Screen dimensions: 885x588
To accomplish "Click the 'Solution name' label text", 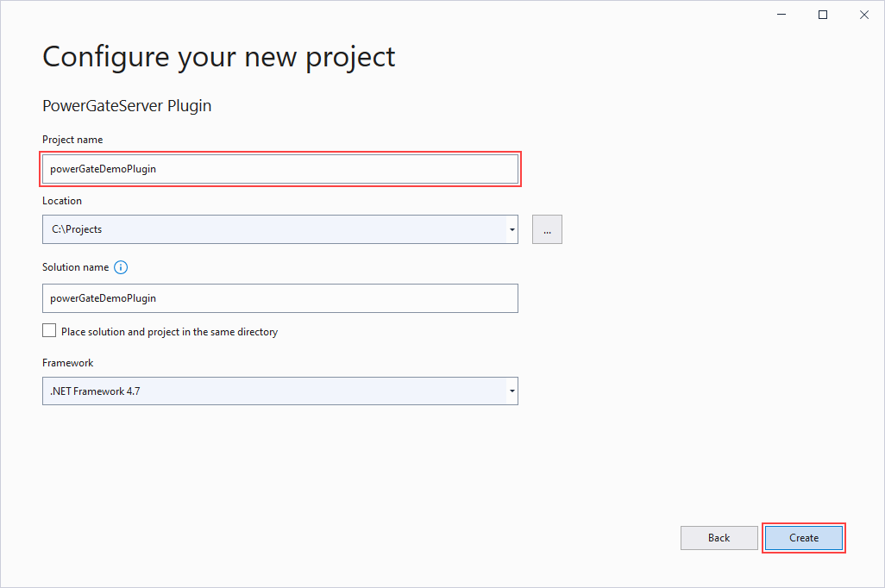I will pyautogui.click(x=75, y=267).
